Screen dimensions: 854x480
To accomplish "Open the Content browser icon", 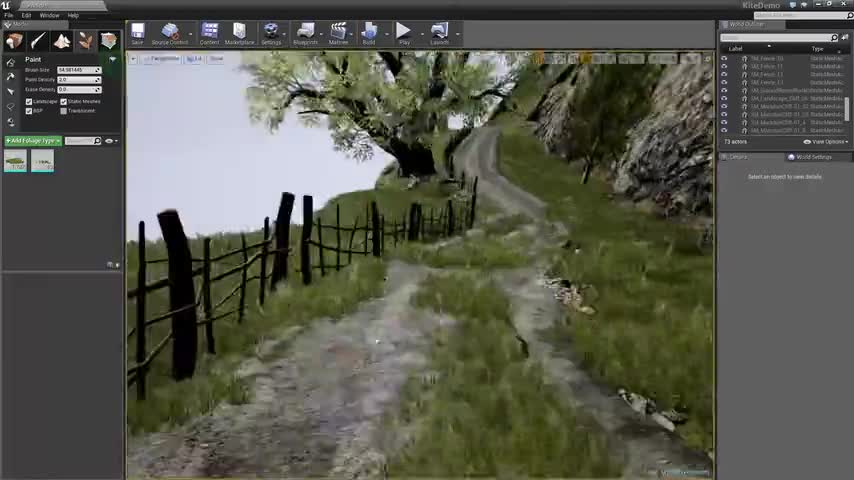I will pos(209,33).
